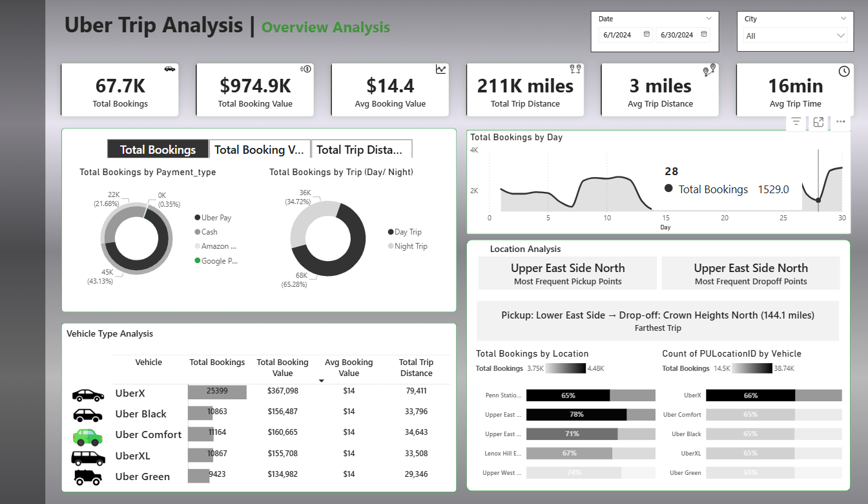Expand the Date slicer chevron
The image size is (868, 504).
coord(708,19)
